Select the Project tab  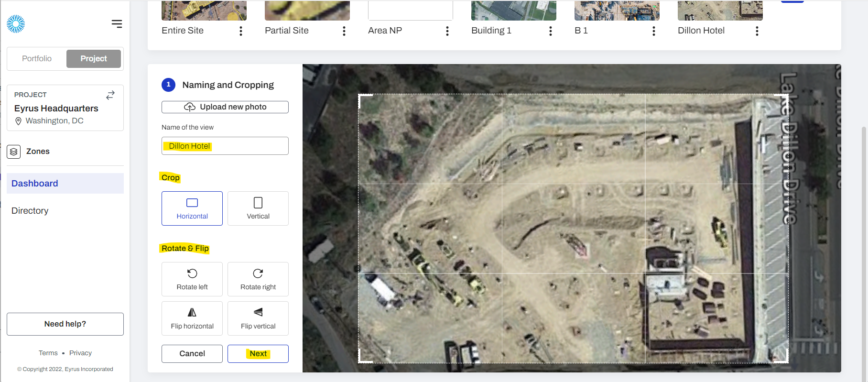[x=94, y=58]
